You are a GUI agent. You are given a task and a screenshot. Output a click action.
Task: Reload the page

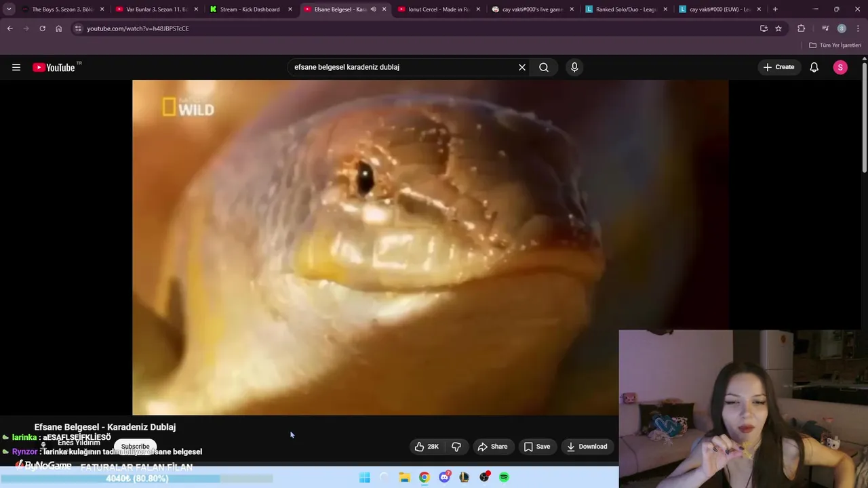point(42,28)
